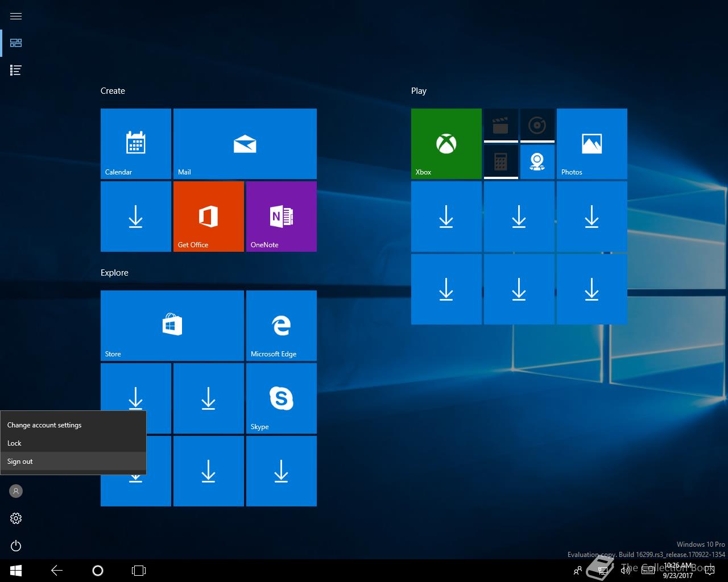This screenshot has height=582, width=728.
Task: Click the Windows Start button
Action: (16, 571)
